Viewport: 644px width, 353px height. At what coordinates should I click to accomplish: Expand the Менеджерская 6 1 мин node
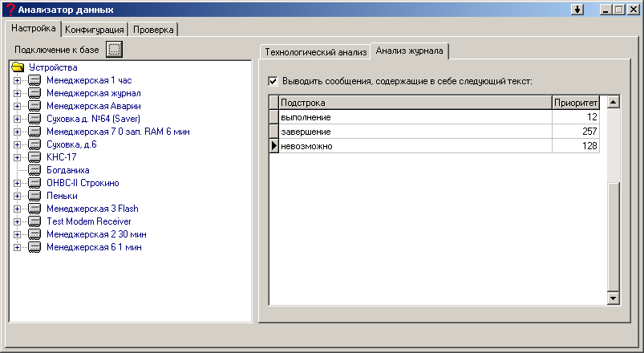coord(17,247)
